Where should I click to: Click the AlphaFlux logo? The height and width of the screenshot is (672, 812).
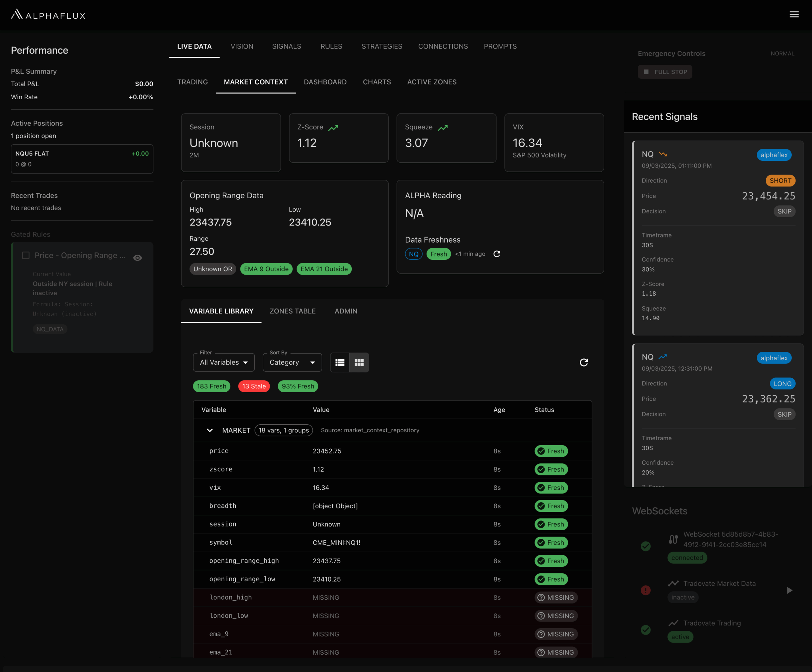click(48, 15)
